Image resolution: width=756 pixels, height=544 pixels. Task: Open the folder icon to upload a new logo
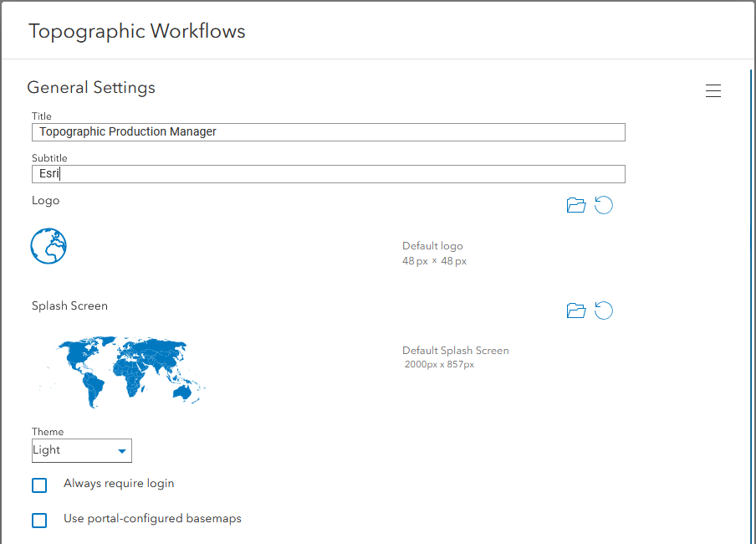click(575, 204)
